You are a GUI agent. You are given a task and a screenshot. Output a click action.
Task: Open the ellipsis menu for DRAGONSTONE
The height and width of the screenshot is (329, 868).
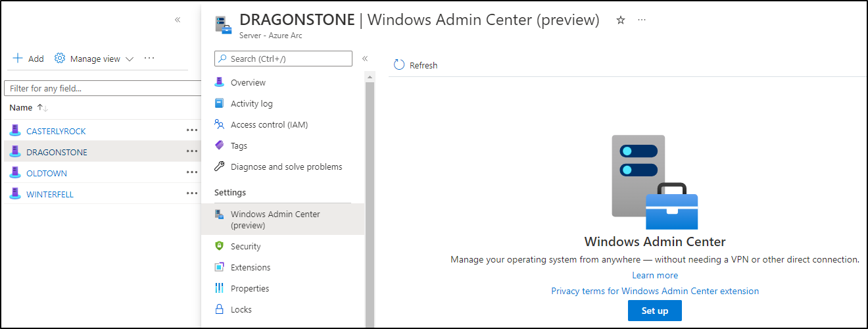point(191,151)
